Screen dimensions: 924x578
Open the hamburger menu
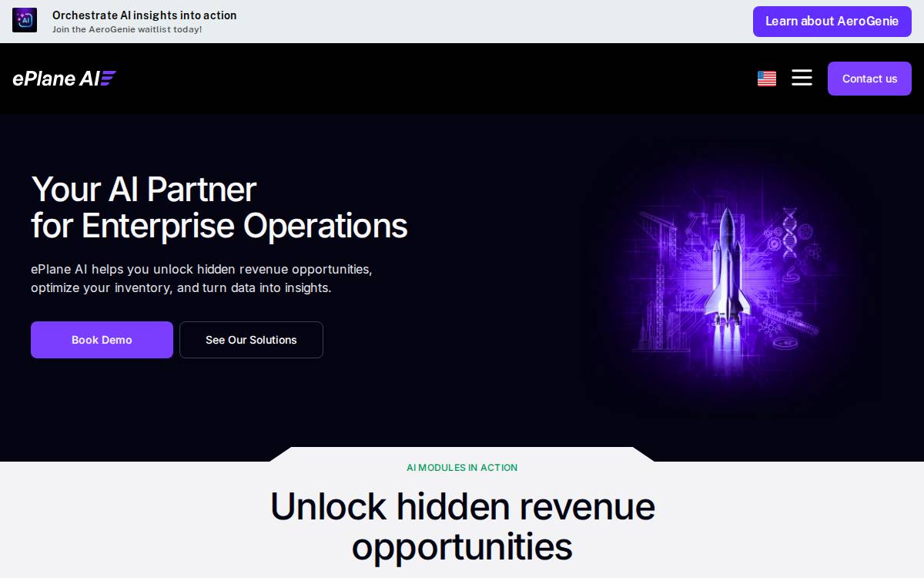[x=802, y=78]
